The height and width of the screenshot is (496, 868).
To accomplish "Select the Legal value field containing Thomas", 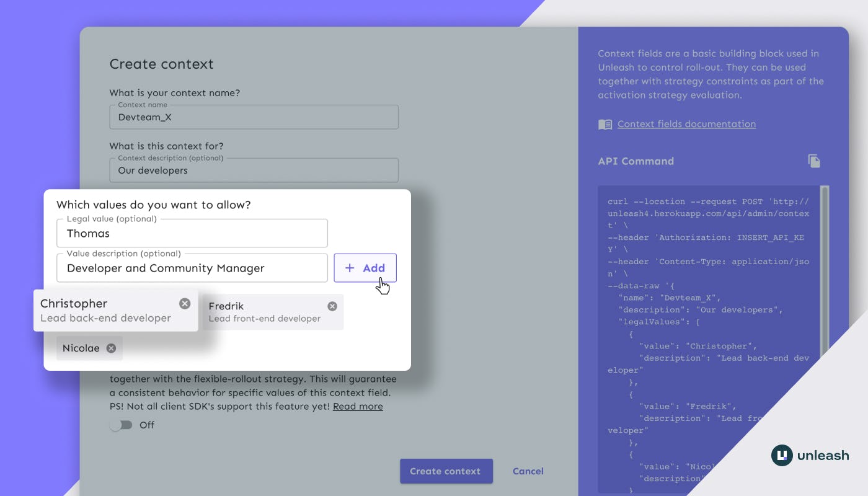I will [x=192, y=233].
